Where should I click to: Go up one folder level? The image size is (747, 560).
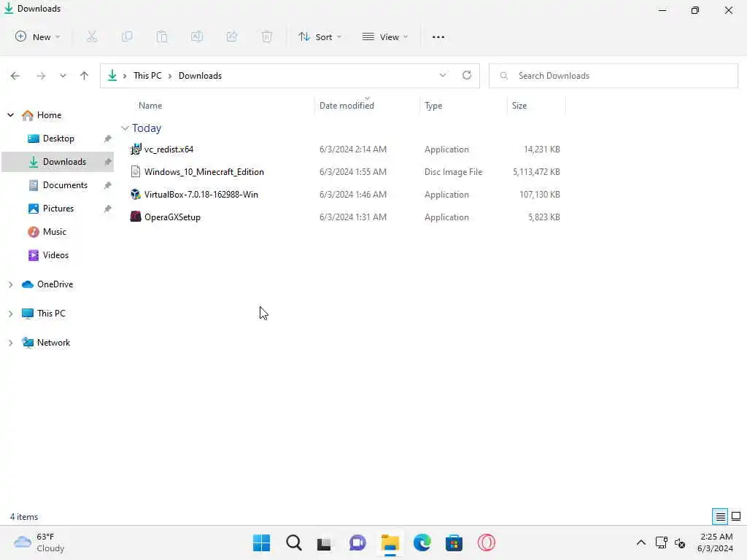pos(85,76)
